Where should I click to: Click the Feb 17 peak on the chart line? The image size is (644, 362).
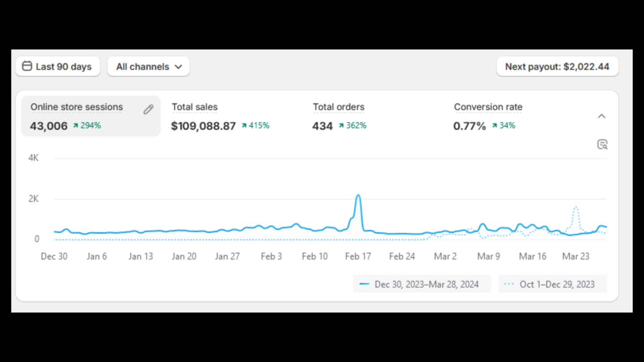point(358,196)
